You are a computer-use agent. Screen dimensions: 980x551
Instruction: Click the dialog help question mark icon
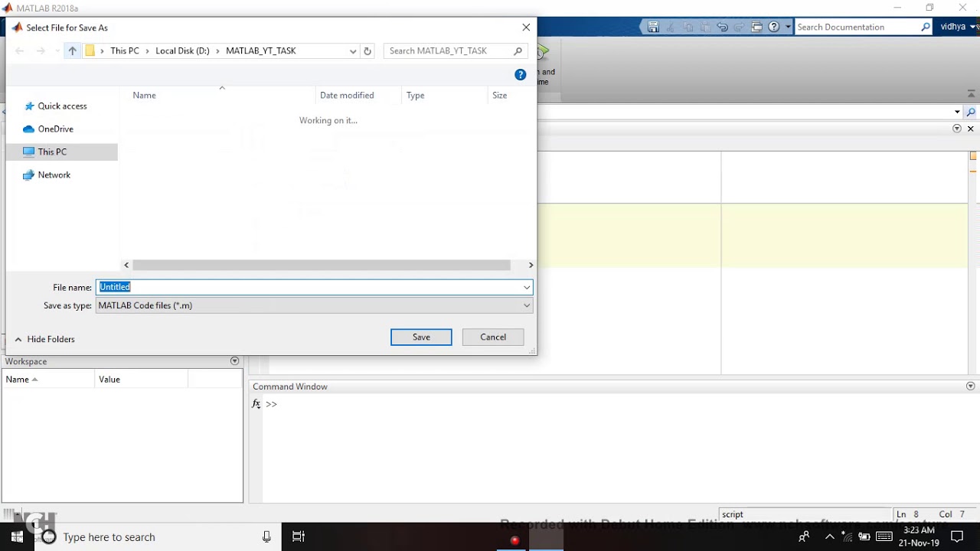521,74
